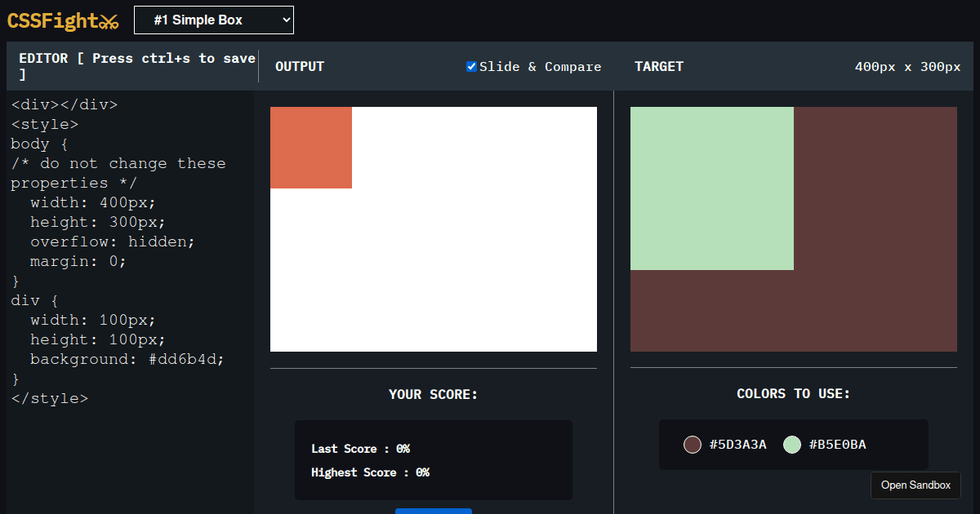Click the Last Score : 0% text
This screenshot has height=514, width=980.
coord(360,448)
